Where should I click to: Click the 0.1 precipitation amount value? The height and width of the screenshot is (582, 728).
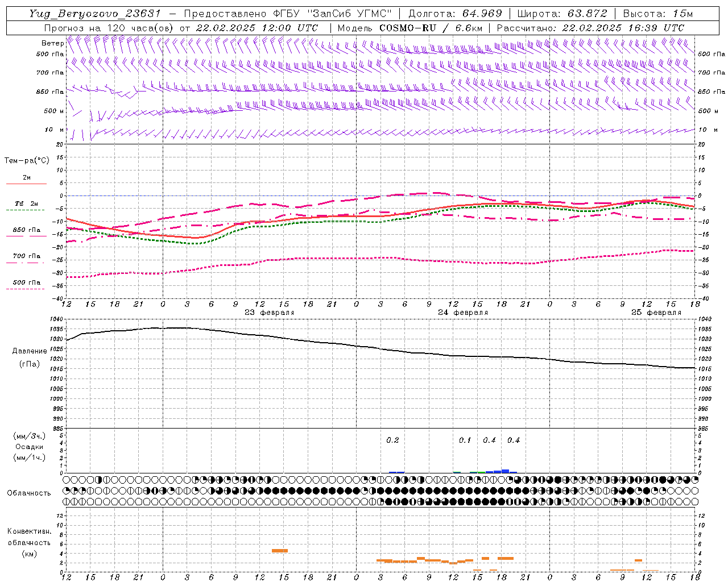[x=465, y=440]
